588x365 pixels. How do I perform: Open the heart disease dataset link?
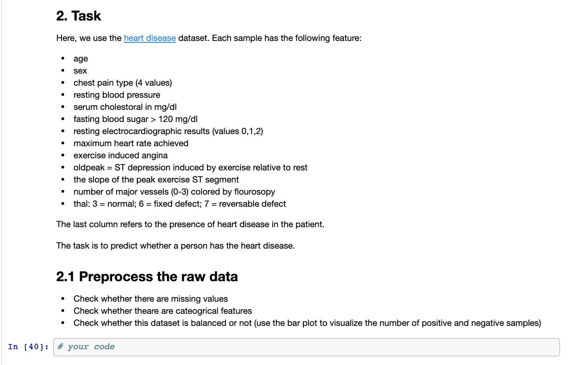[149, 38]
